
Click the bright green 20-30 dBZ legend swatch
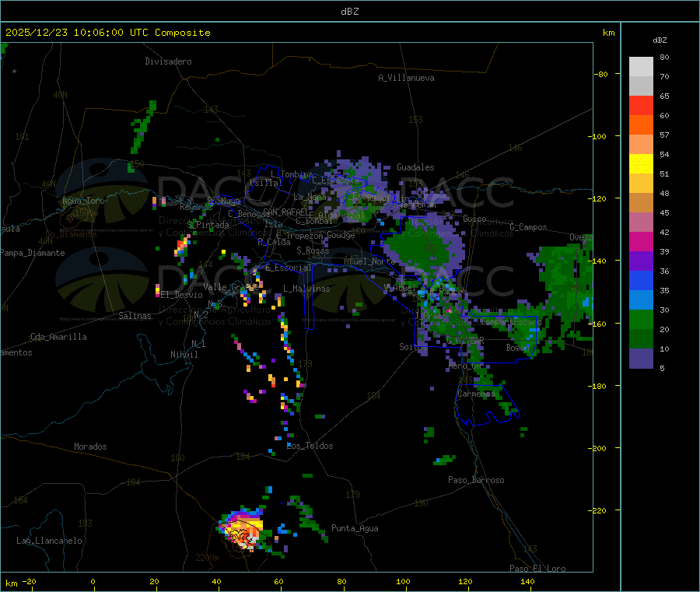pos(641,320)
